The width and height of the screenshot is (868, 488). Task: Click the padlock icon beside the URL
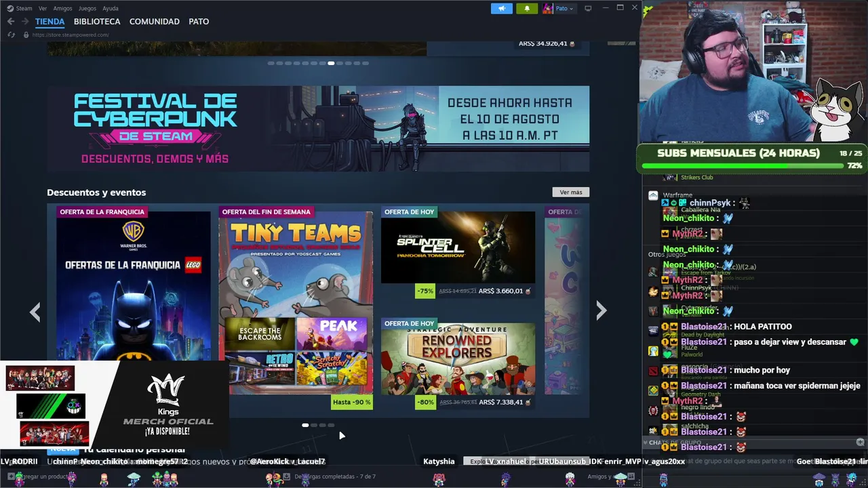pyautogui.click(x=26, y=35)
